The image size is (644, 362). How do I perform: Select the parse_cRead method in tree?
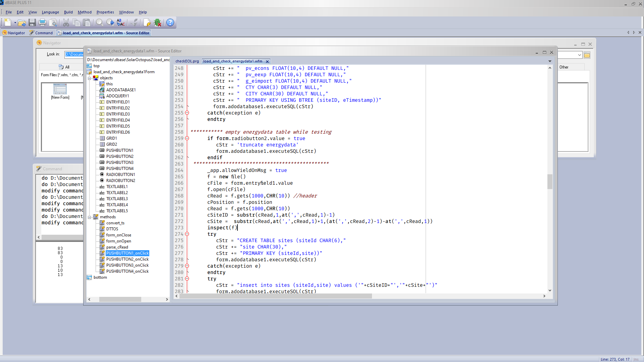[117, 247]
